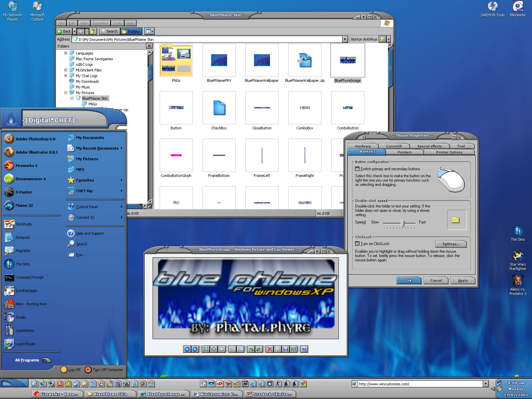Select CheckBox file thumbnail in Explorer
This screenshot has height=399, width=532.
click(x=219, y=111)
